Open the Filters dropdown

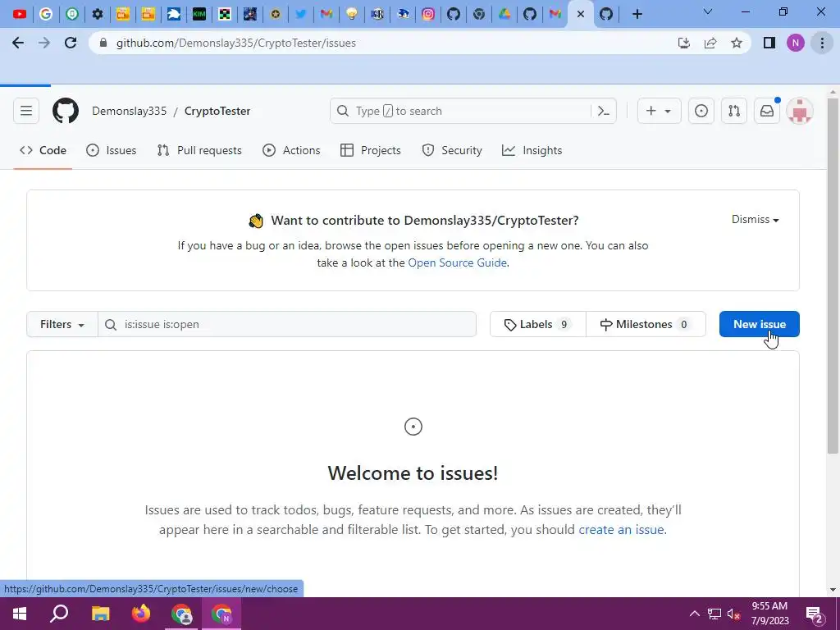click(x=62, y=324)
